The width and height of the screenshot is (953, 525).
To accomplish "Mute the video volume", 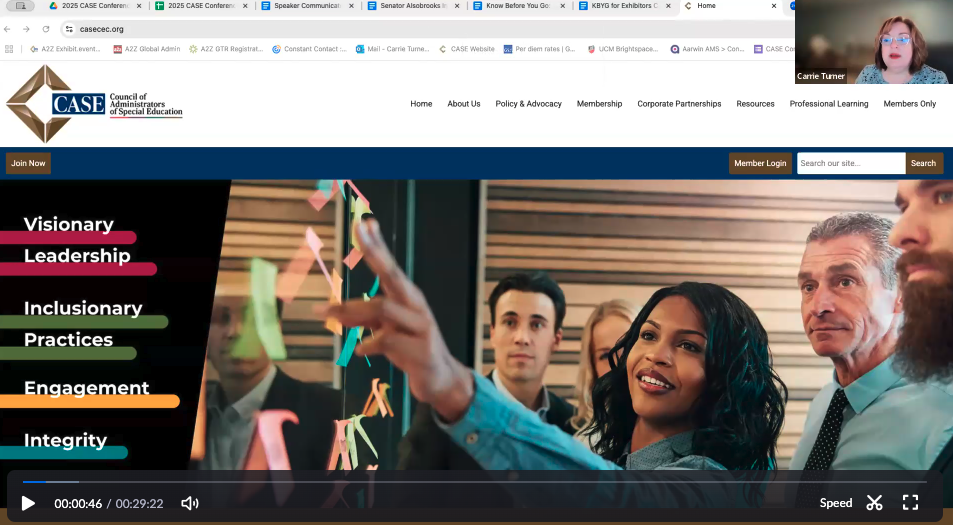I will 189,503.
